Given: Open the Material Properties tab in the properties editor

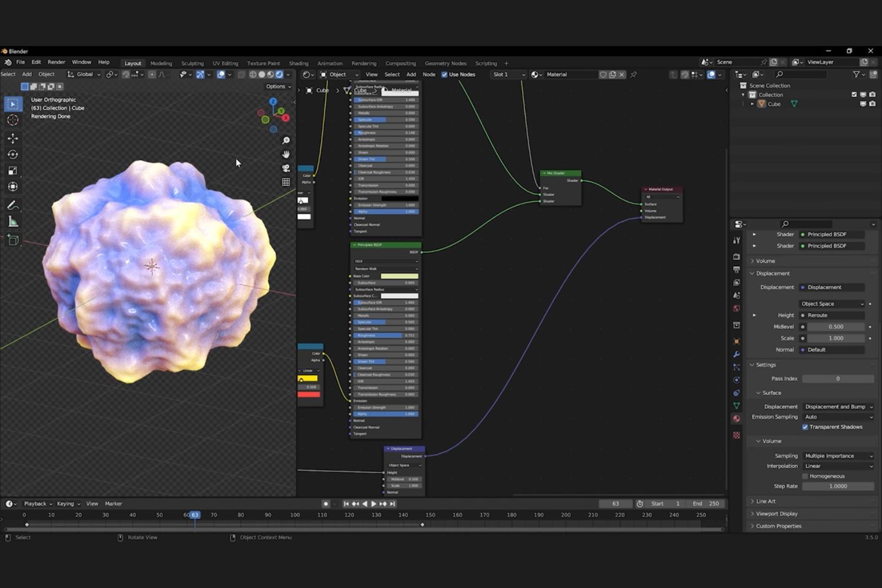Looking at the screenshot, I should (737, 418).
